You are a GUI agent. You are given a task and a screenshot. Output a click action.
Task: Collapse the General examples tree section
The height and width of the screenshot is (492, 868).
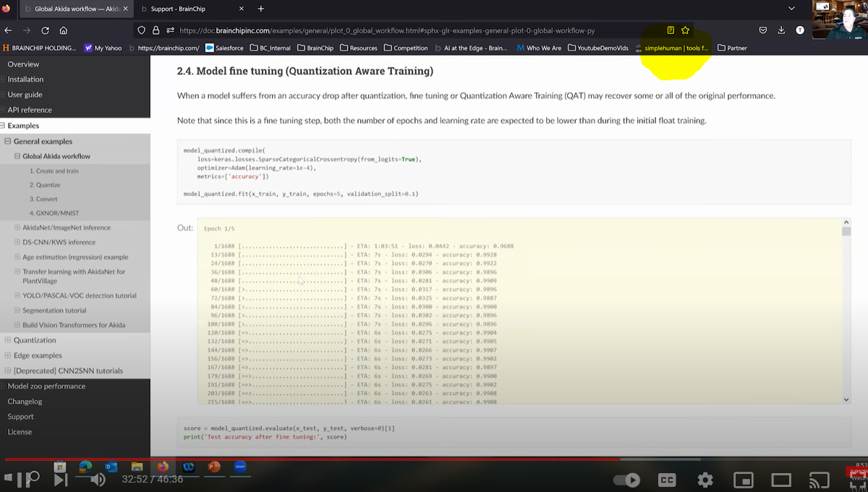click(7, 142)
